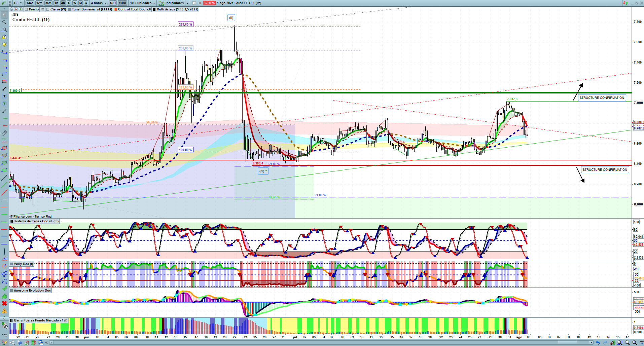The image size is (644, 346).
Task: Click the horizontal scrollbar at the bottom
Action: (x=320, y=343)
